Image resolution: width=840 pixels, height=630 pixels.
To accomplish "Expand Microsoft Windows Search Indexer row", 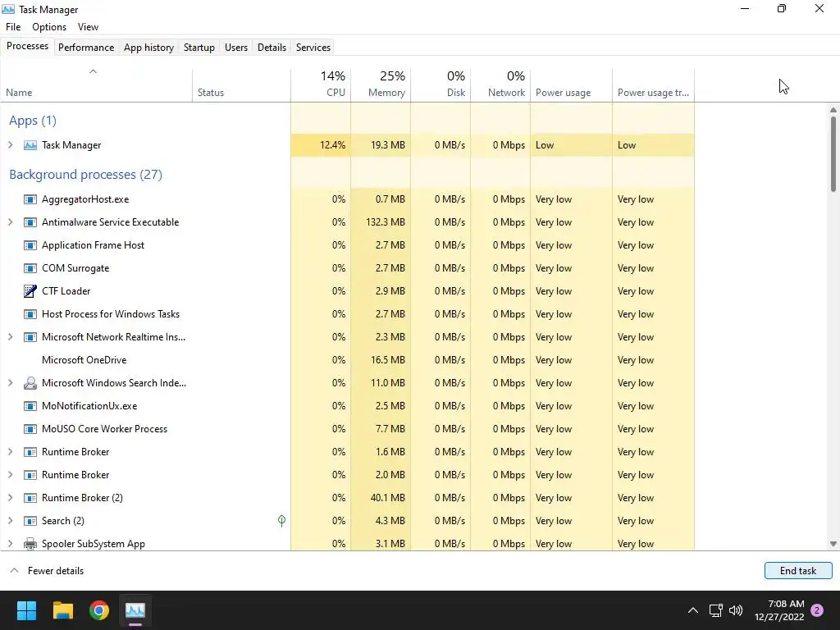I will tap(10, 383).
